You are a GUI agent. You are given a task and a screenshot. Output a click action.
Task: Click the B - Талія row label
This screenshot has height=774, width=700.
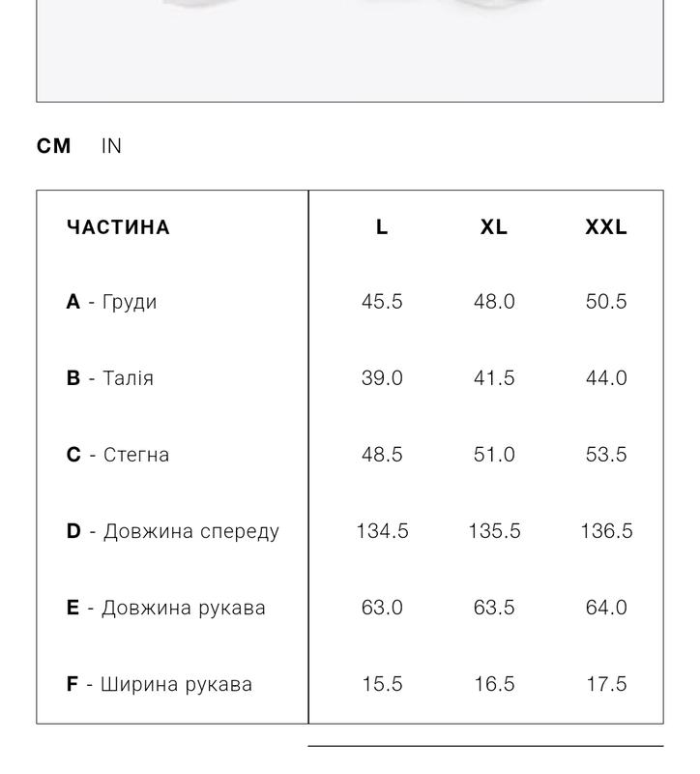(109, 378)
